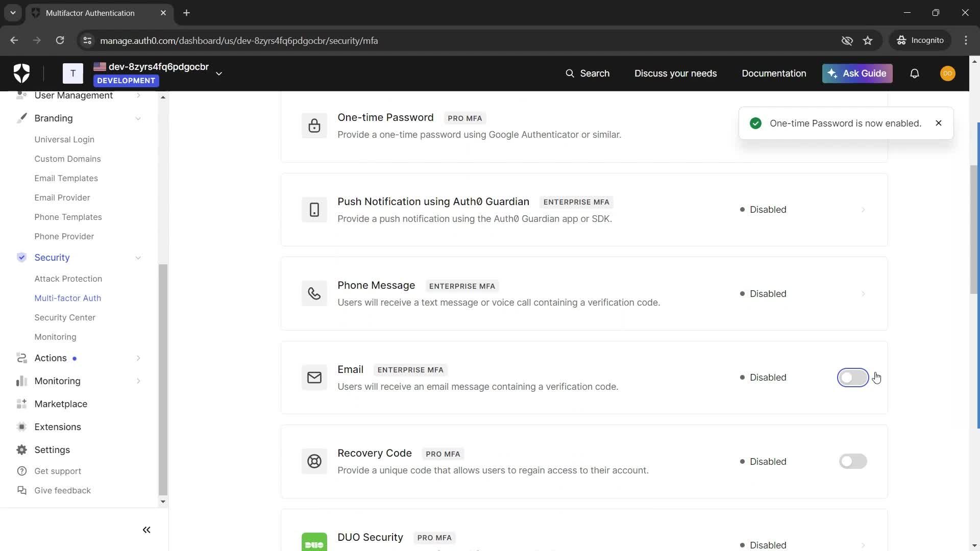
Task: Open user profile avatar
Action: (947, 73)
